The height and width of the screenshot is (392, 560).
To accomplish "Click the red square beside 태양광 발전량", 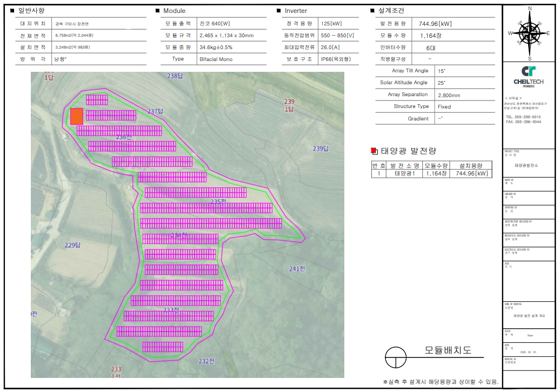I will tap(373, 151).
